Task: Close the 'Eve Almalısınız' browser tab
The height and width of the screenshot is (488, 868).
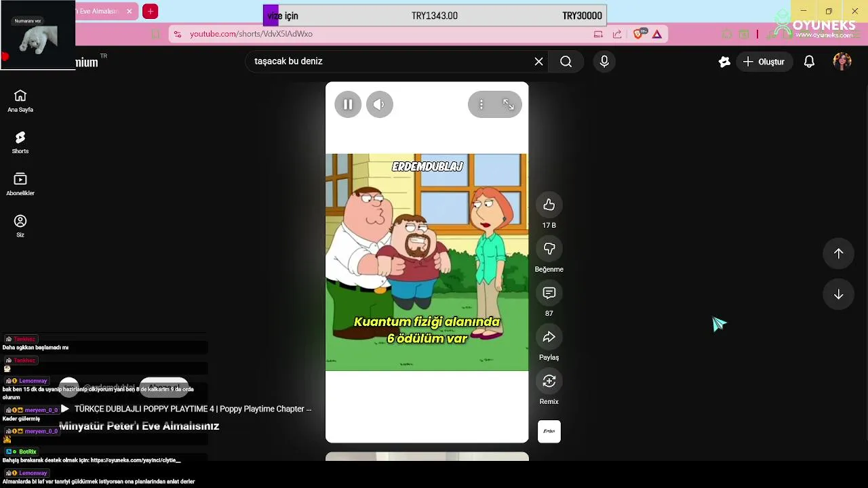Action: click(x=129, y=12)
